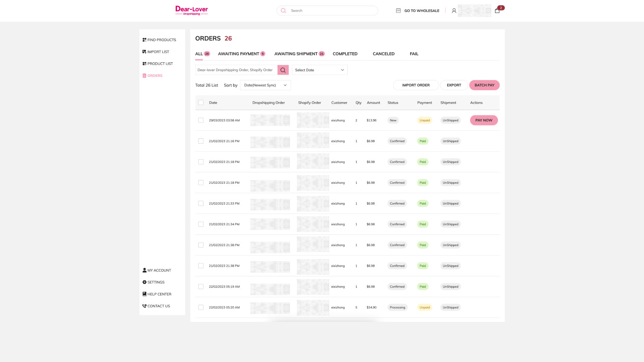Screen dimensions: 644x362
Task: Click Pay Now for first order
Action: tap(484, 120)
